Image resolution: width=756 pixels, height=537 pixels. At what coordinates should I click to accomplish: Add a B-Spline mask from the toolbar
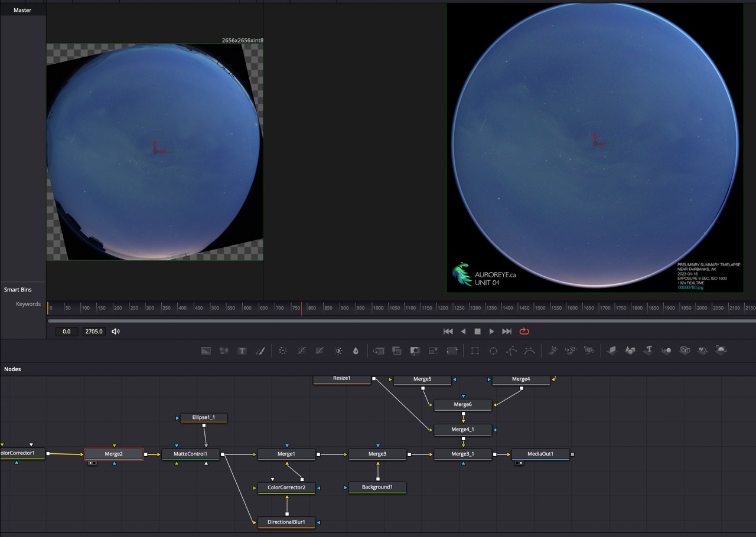(530, 351)
